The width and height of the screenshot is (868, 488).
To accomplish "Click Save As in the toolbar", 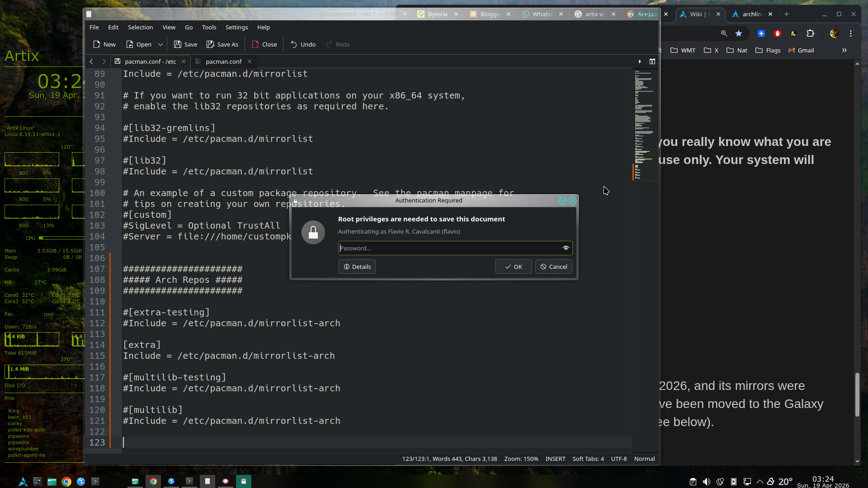I will click(x=222, y=44).
